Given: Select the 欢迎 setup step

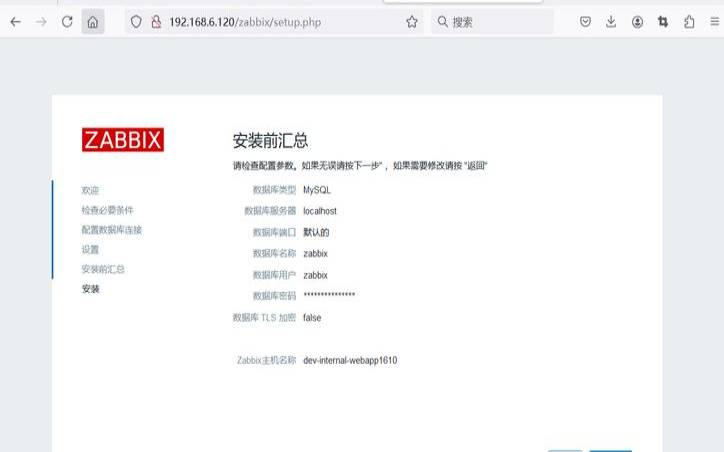Looking at the screenshot, I should click(90, 190).
